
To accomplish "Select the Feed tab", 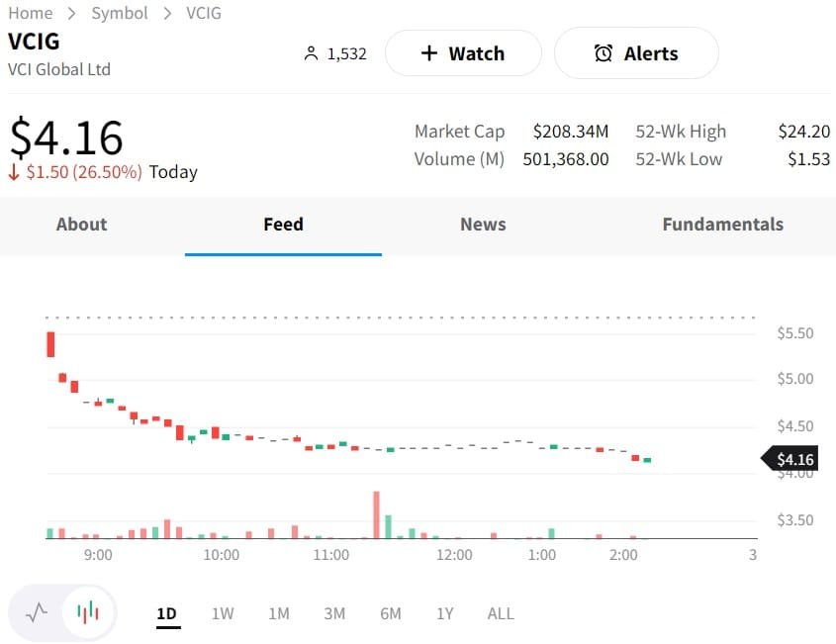I will click(283, 225).
